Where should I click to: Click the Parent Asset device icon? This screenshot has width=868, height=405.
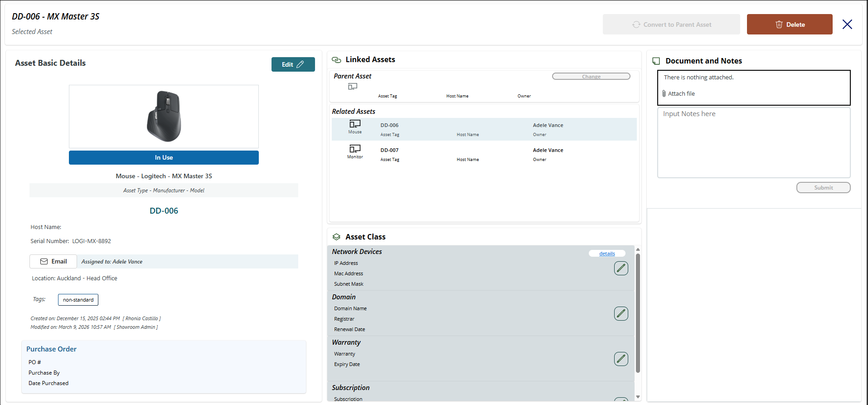353,87
